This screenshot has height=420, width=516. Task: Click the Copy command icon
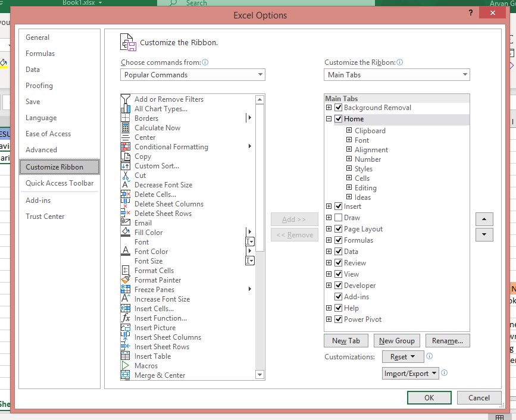[126, 156]
